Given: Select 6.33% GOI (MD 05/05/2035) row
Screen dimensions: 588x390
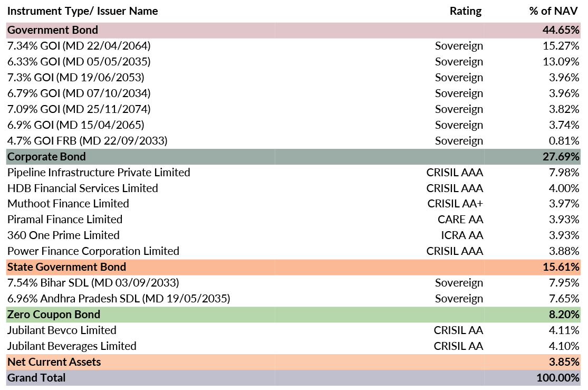Looking at the screenshot, I should (79, 62).
